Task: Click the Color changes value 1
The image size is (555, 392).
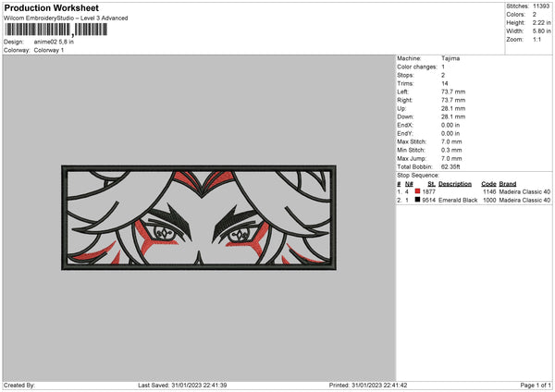Action: (x=443, y=67)
